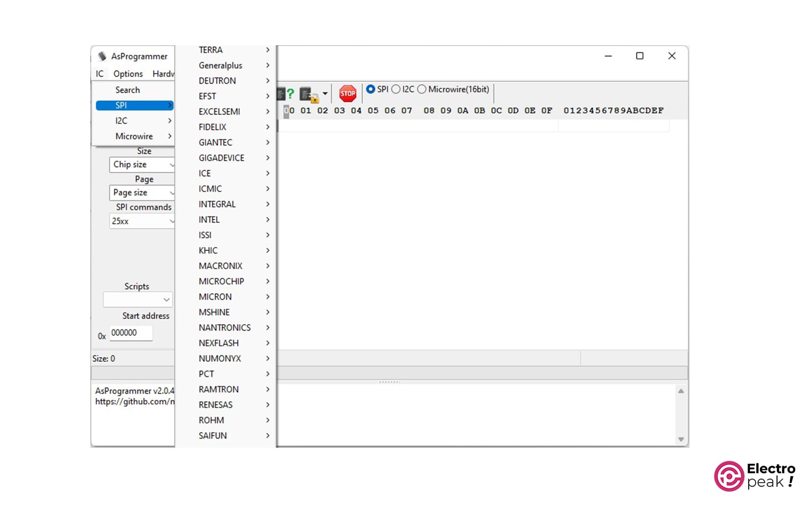This screenshot has width=812, height=508.
Task: Close the AsProgrammer window
Action: (671, 56)
